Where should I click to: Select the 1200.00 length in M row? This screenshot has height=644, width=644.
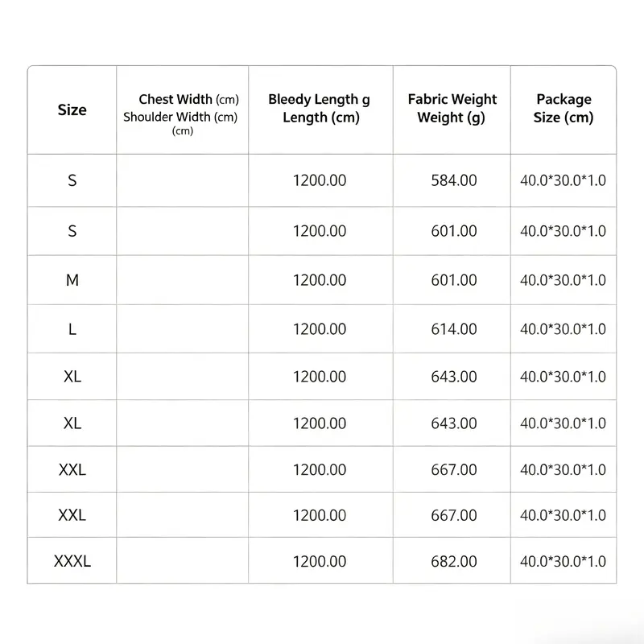320,280
